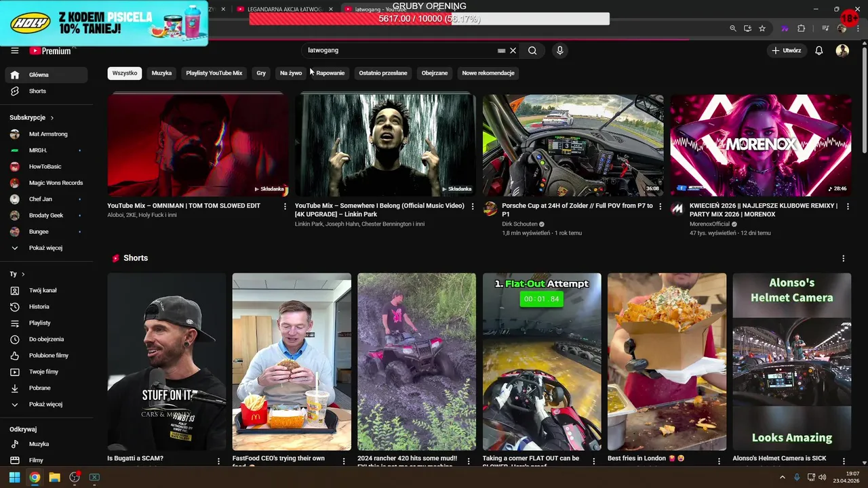Viewport: 868px width, 488px height.
Task: Open HowToBasic subscription
Action: click(x=46, y=167)
